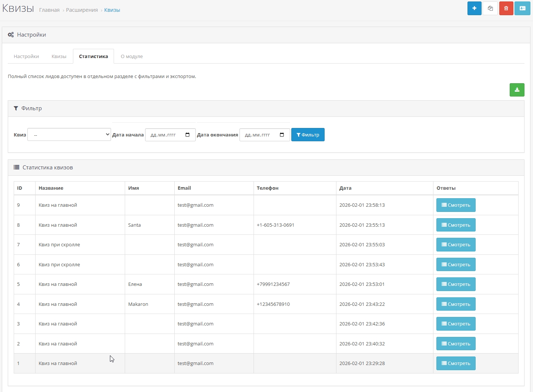Click the green download export button
The width and height of the screenshot is (533, 392).
pyautogui.click(x=517, y=90)
